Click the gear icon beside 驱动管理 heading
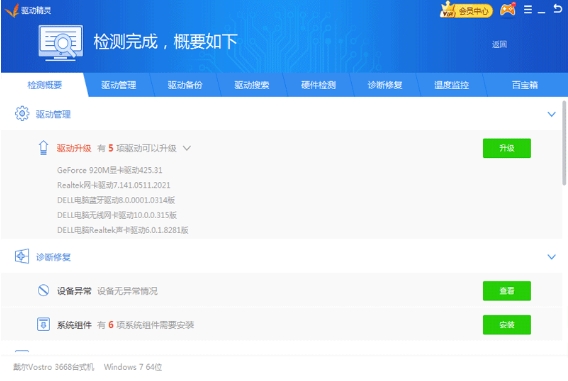The width and height of the screenshot is (568, 381). [22, 114]
